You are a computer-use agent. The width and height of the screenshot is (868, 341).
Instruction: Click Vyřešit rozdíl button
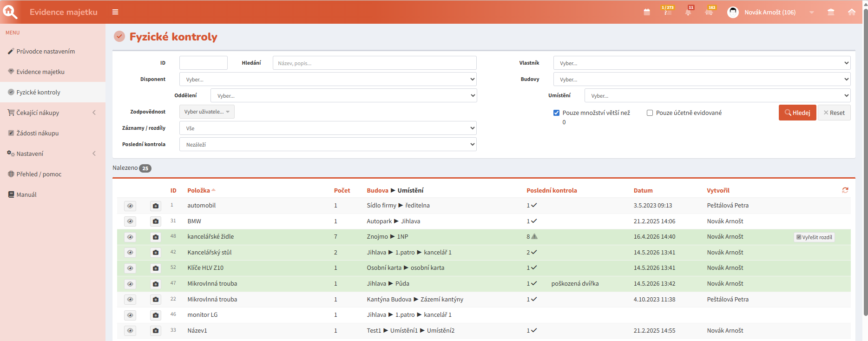click(814, 237)
